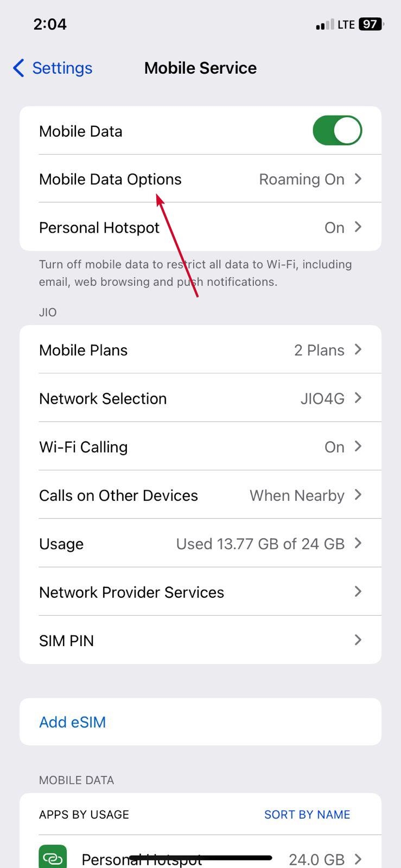Toggle the Mobile Data switch off
This screenshot has height=868, width=401.
pyautogui.click(x=337, y=131)
